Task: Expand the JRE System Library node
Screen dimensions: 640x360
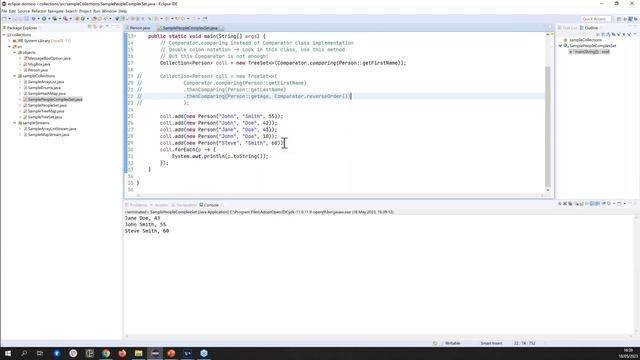Action: tap(9, 41)
